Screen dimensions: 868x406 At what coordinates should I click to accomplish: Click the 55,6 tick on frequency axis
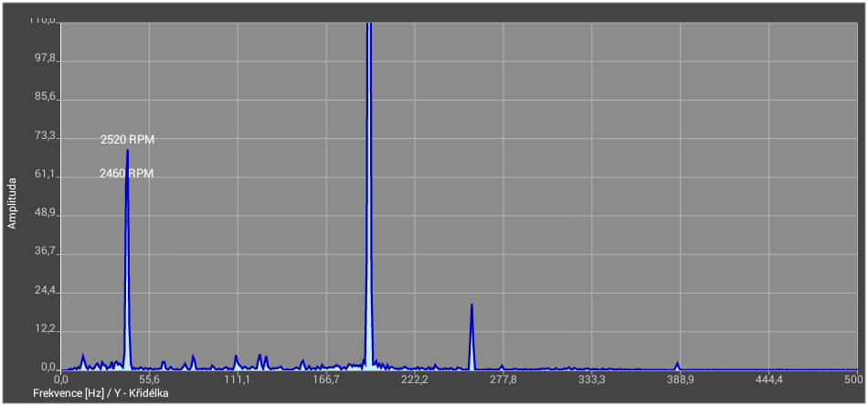pyautogui.click(x=149, y=379)
